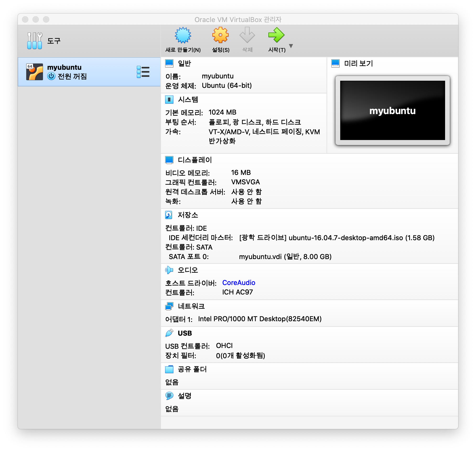Click the 컨트롤러: IDE row
The image size is (476, 451).
[186, 228]
